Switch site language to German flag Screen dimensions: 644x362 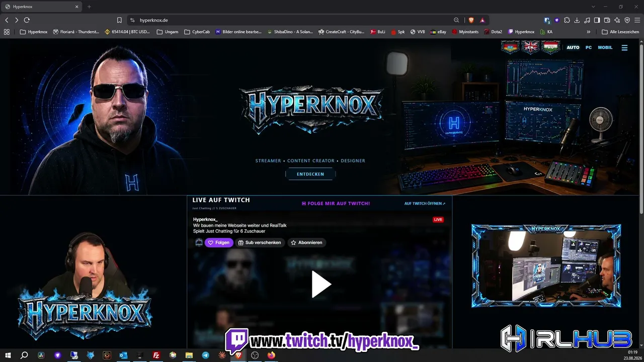click(x=510, y=47)
